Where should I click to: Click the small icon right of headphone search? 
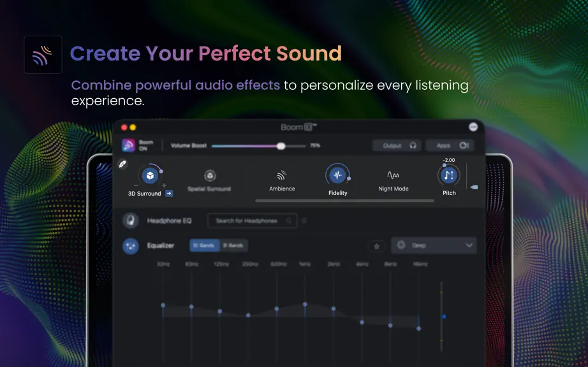(304, 221)
